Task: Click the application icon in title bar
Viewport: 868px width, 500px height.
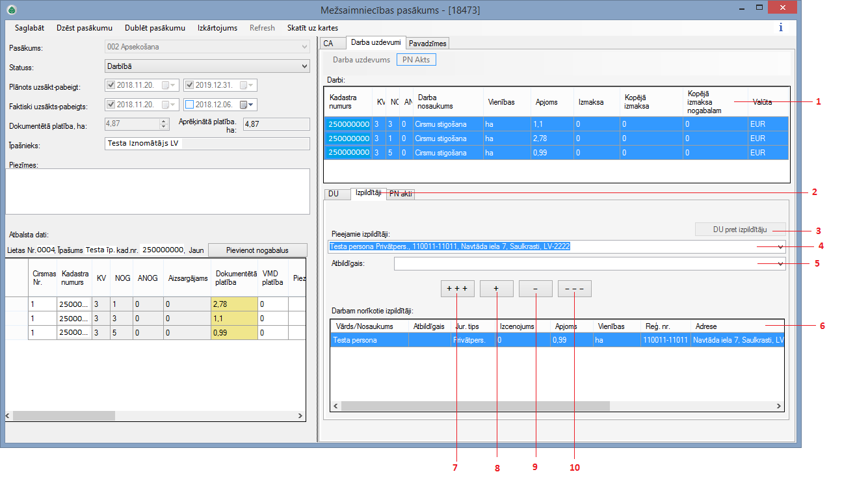Action: [x=11, y=10]
